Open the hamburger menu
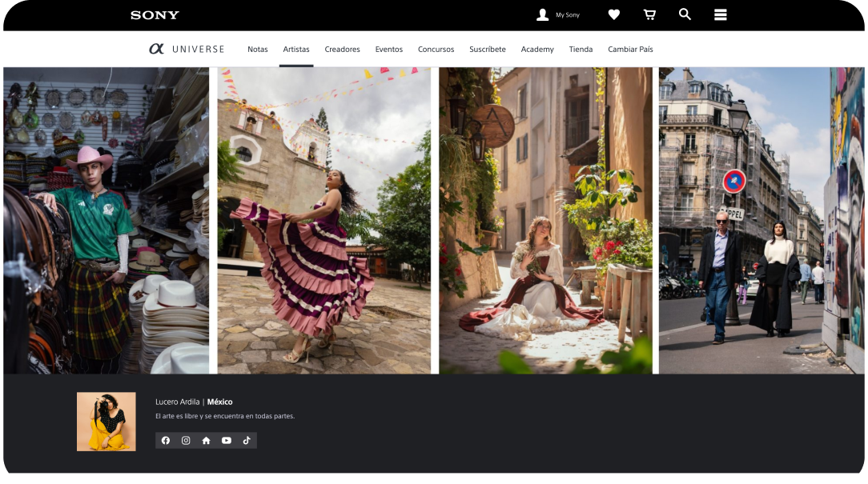The width and height of the screenshot is (868, 484). pos(720,14)
